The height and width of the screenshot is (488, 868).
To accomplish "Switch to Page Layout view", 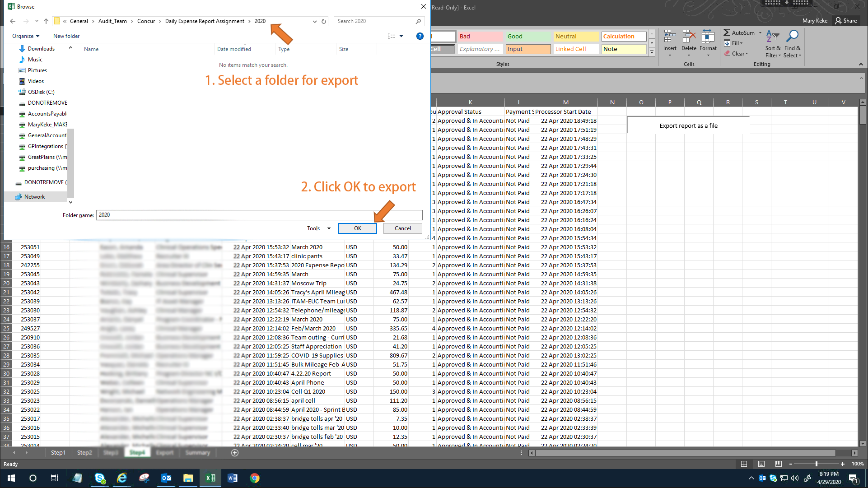I will point(761,464).
